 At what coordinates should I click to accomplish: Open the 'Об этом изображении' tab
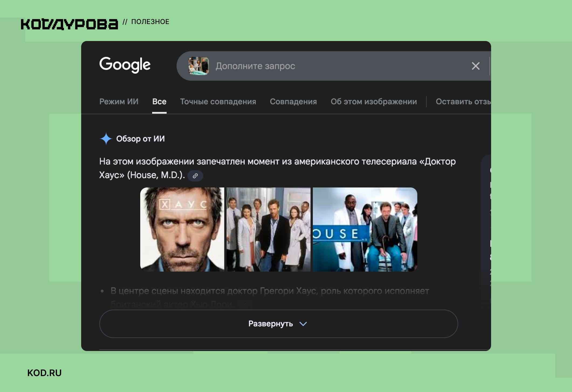point(374,101)
